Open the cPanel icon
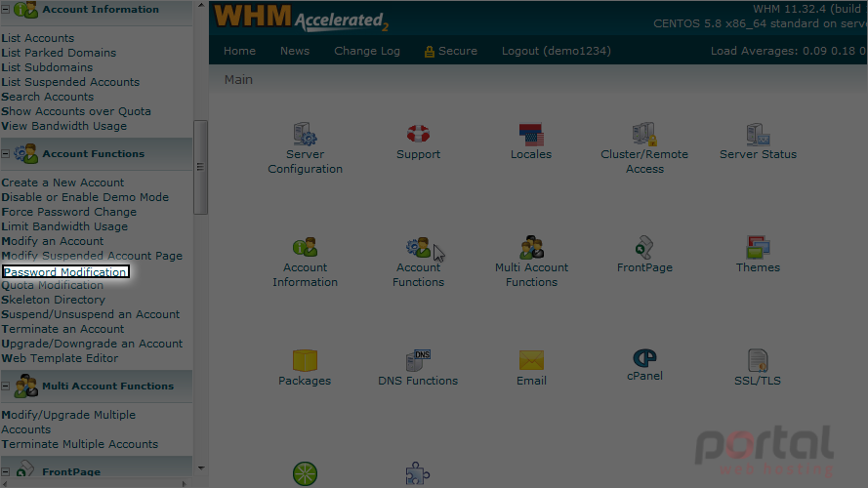868x488 pixels. (644, 358)
